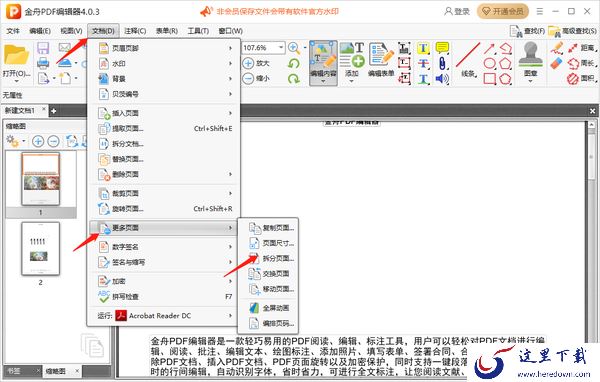Select the paperclip attachment icon
Image resolution: width=600 pixels, height=382 pixels.
click(442, 63)
